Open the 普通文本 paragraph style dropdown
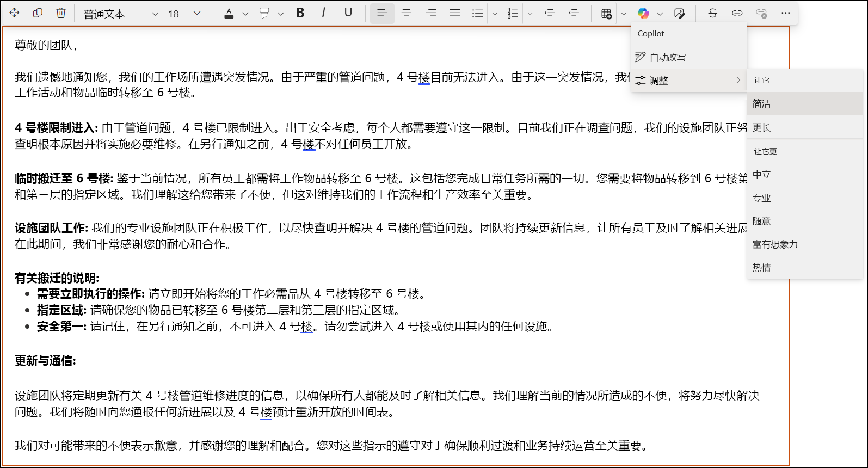The width and height of the screenshot is (868, 468). click(121, 14)
